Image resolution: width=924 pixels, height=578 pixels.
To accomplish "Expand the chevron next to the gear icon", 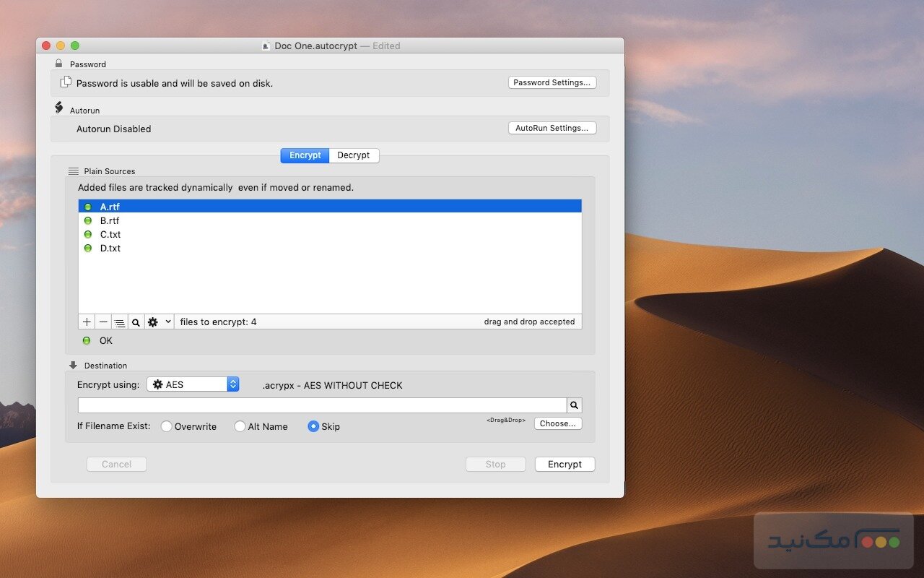I will pos(169,322).
